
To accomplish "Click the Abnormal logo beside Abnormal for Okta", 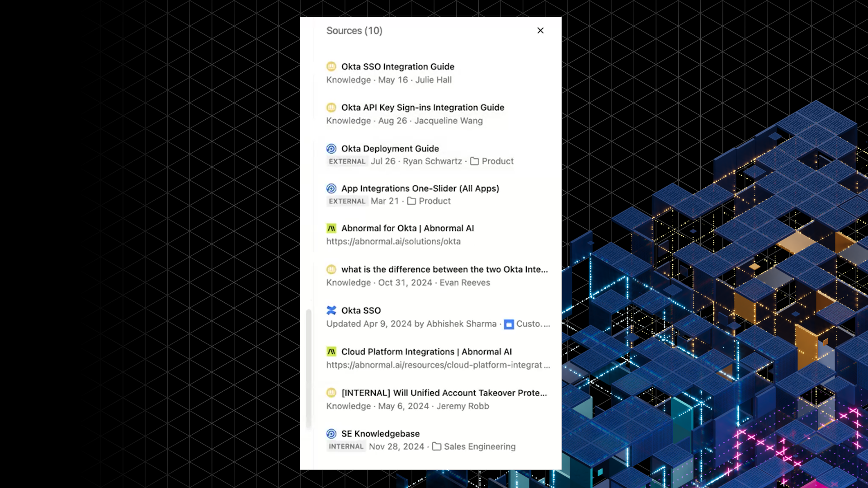I will pos(331,228).
